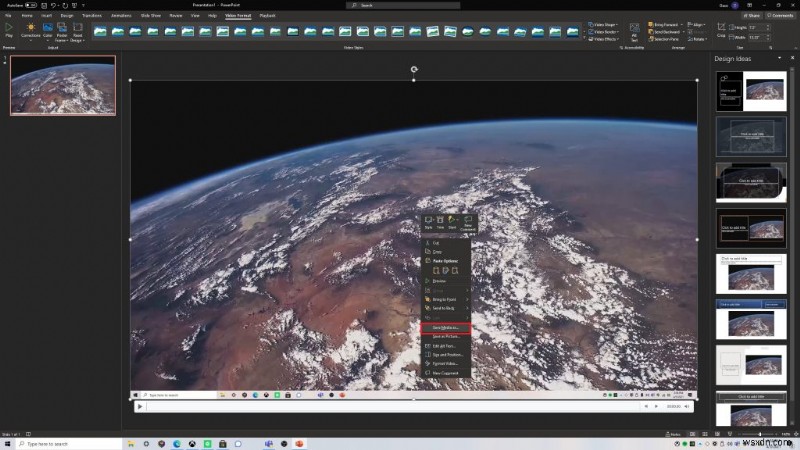
Task: Expand Send Backward dropdown arrow
Action: tap(683, 32)
